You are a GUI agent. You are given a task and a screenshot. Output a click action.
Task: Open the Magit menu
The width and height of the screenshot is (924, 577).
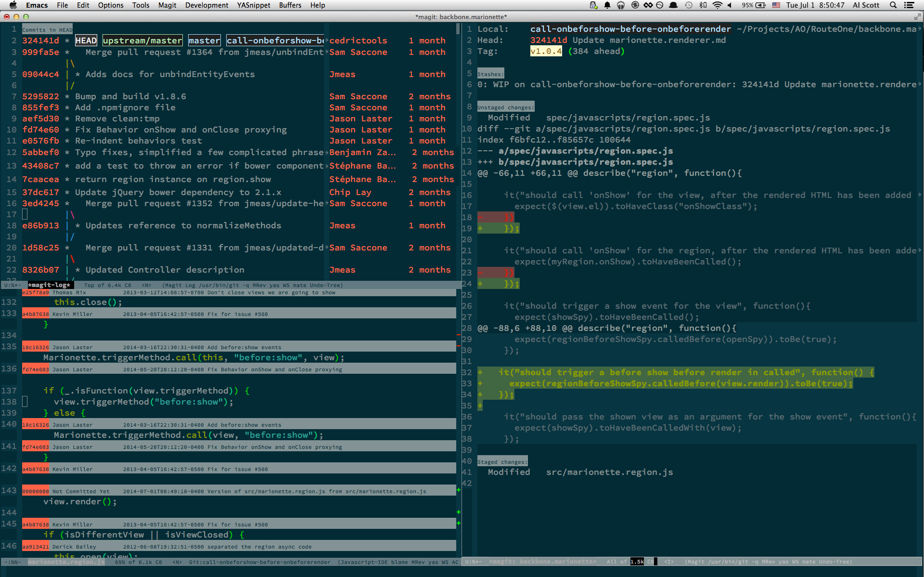tap(167, 5)
